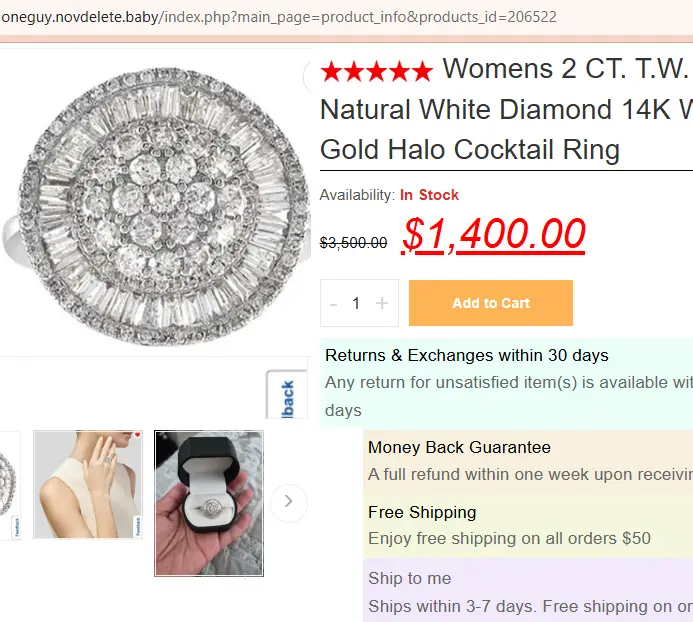Click the Money Back Guarantee section
The image size is (693, 622).
528,461
